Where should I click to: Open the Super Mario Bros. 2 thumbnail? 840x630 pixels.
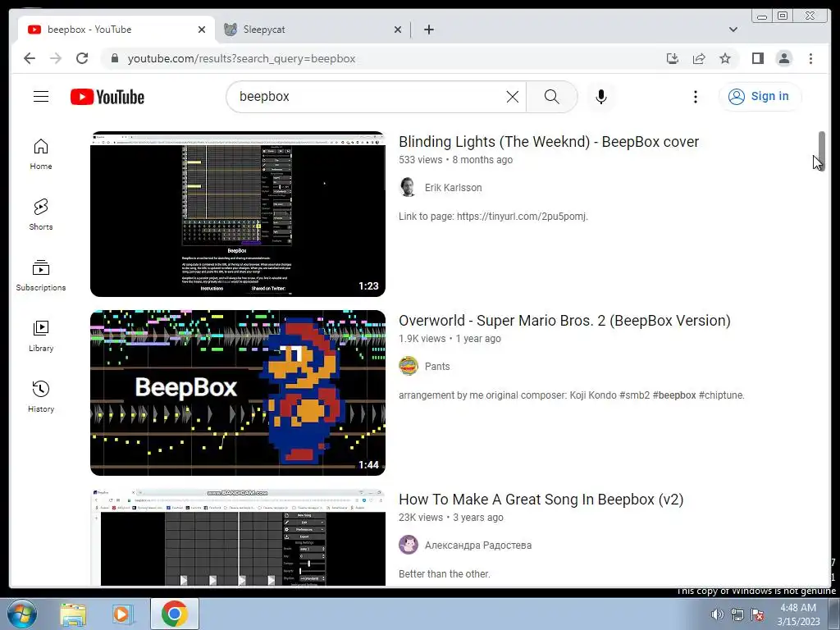[x=238, y=393]
